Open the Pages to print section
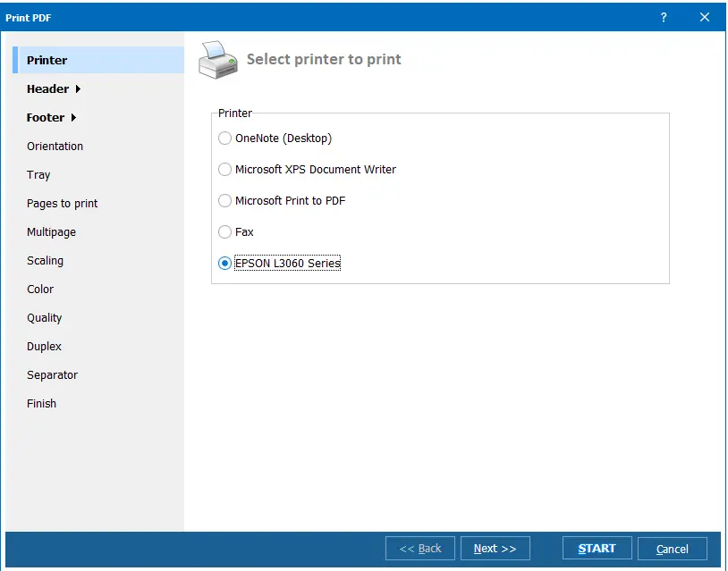 (62, 203)
